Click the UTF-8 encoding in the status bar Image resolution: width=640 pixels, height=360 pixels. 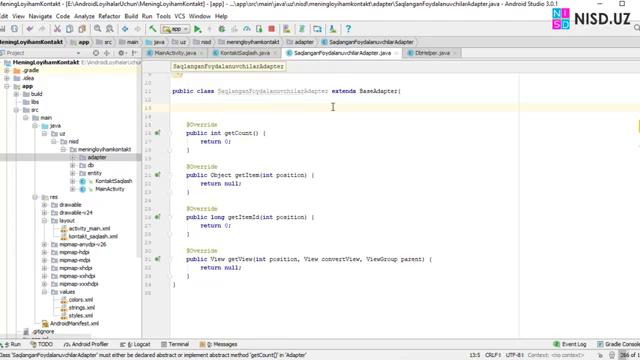click(x=515, y=355)
